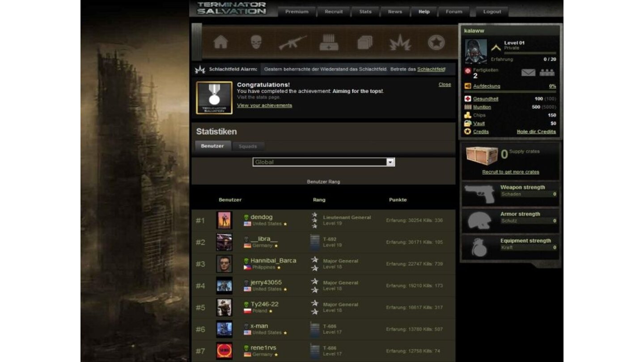644x362 pixels.
Task: Open rene1rvs's username
Action: (x=263, y=348)
